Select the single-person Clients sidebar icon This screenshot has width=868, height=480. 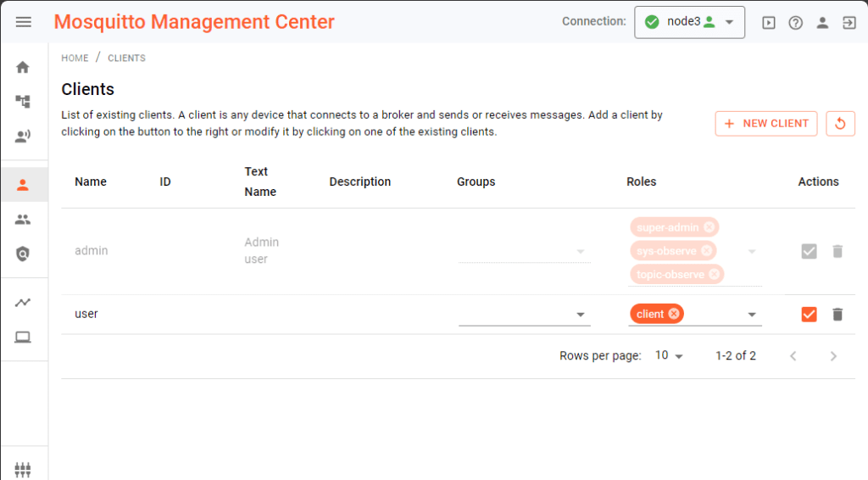(23, 185)
